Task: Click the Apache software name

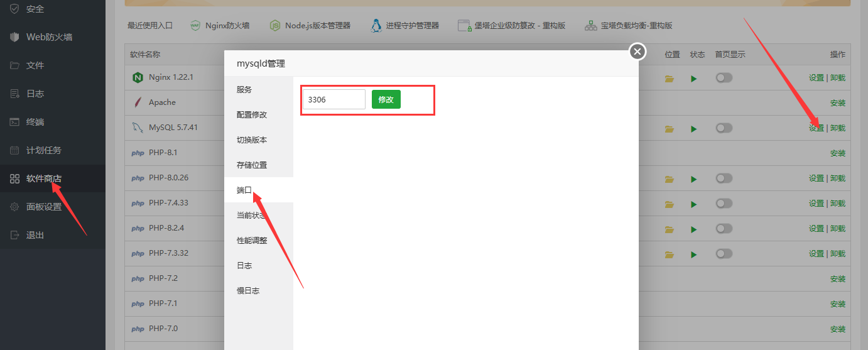Action: coord(162,102)
